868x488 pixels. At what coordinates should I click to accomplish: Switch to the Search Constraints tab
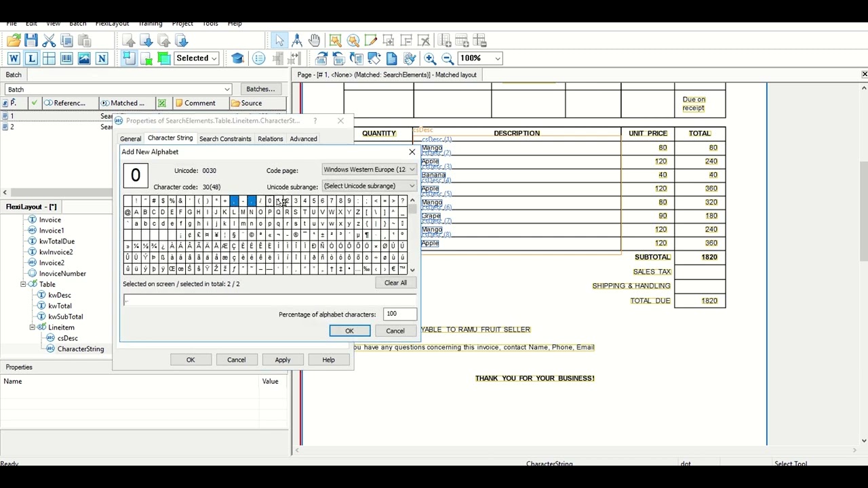225,139
